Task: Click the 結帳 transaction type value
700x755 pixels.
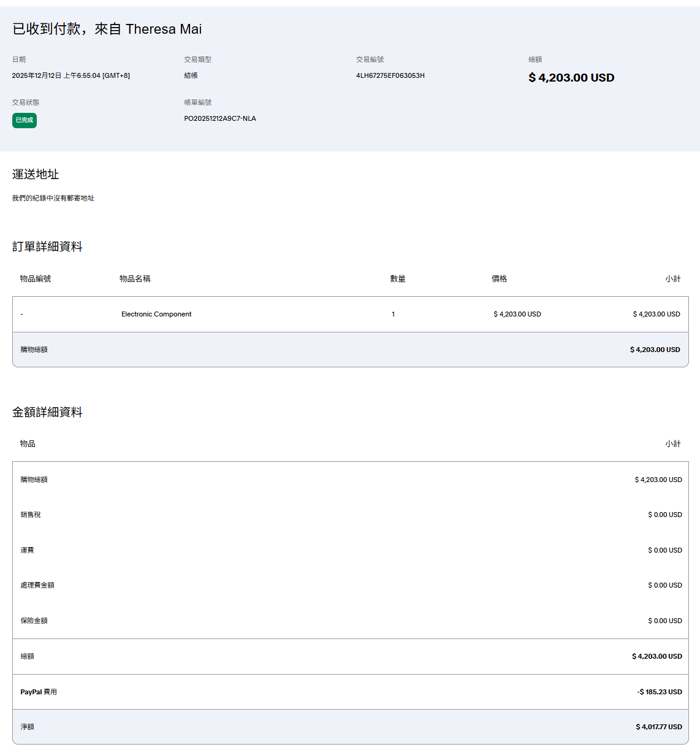Action: [x=191, y=75]
